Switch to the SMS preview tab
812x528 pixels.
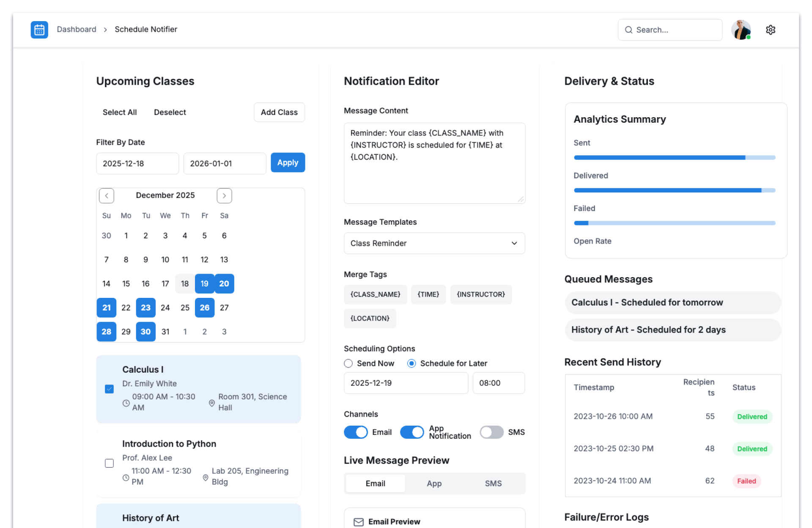pyautogui.click(x=493, y=484)
